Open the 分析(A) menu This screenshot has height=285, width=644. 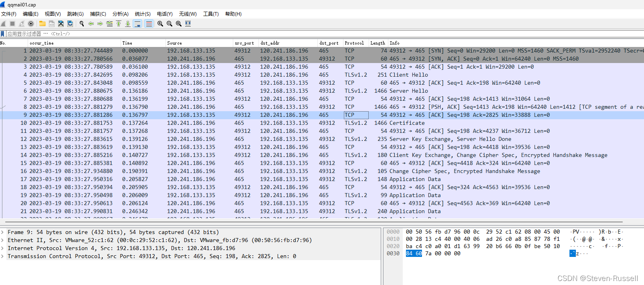point(121,14)
